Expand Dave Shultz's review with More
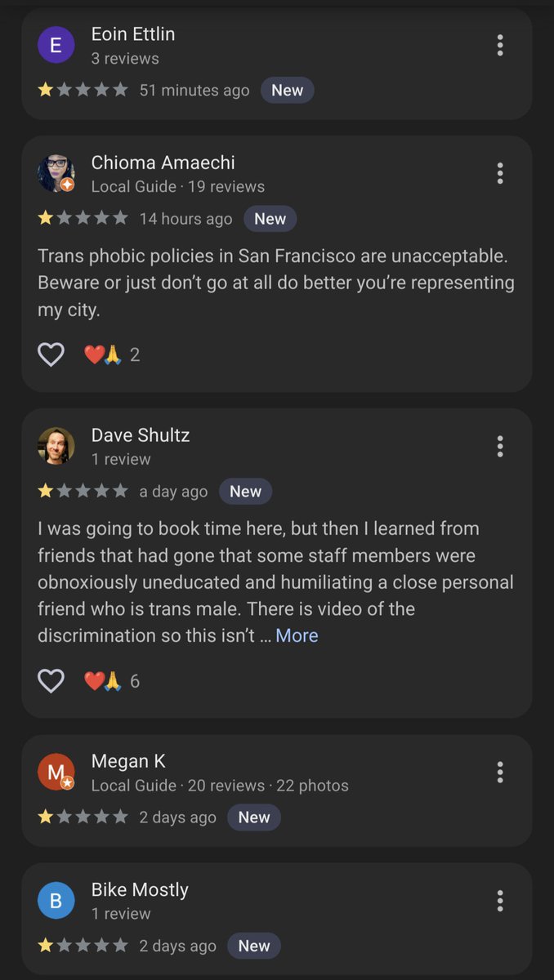 pyautogui.click(x=297, y=635)
